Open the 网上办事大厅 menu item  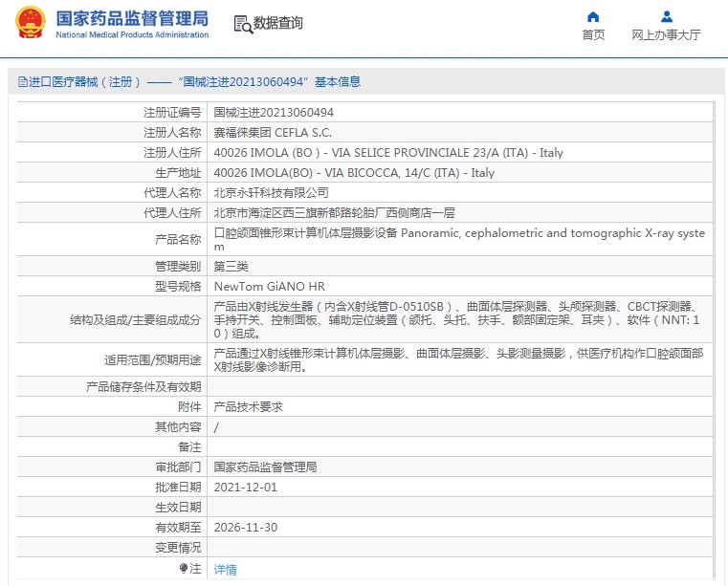click(x=666, y=34)
